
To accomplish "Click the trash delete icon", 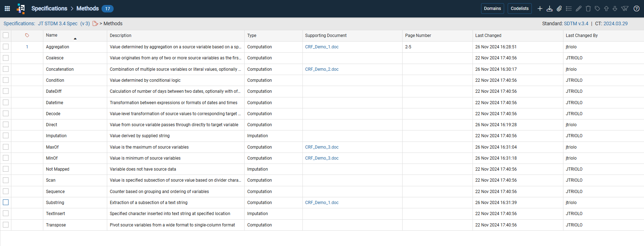I will point(588,9).
